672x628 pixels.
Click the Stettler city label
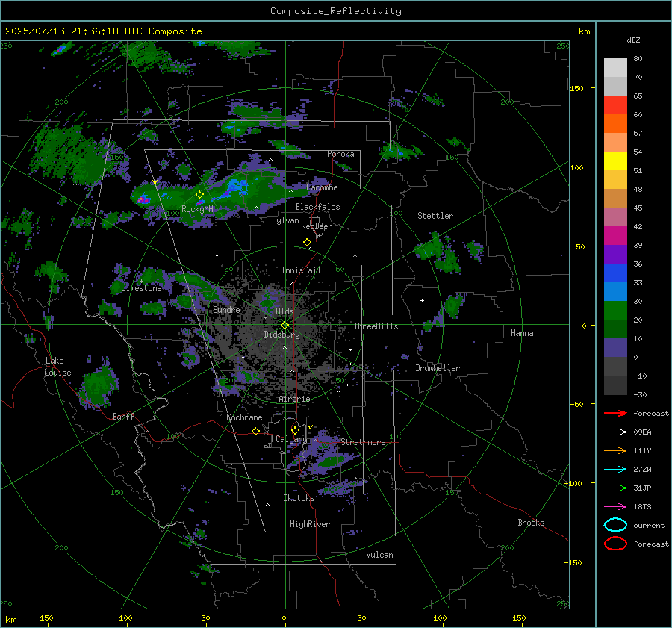pos(435,216)
